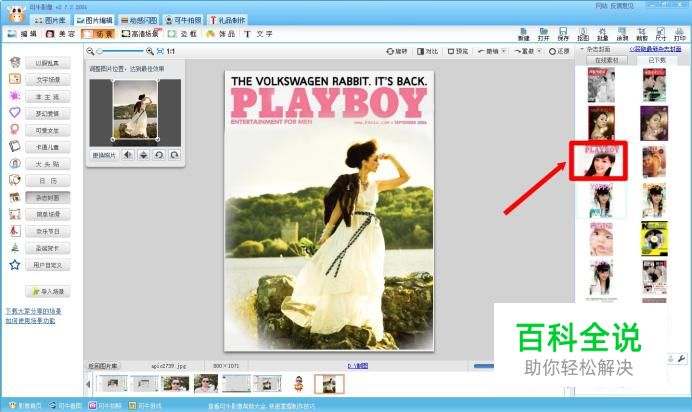Screen dimensions: 692x412
Task: Select the 编辑 edit toolbar item
Action: [22, 34]
